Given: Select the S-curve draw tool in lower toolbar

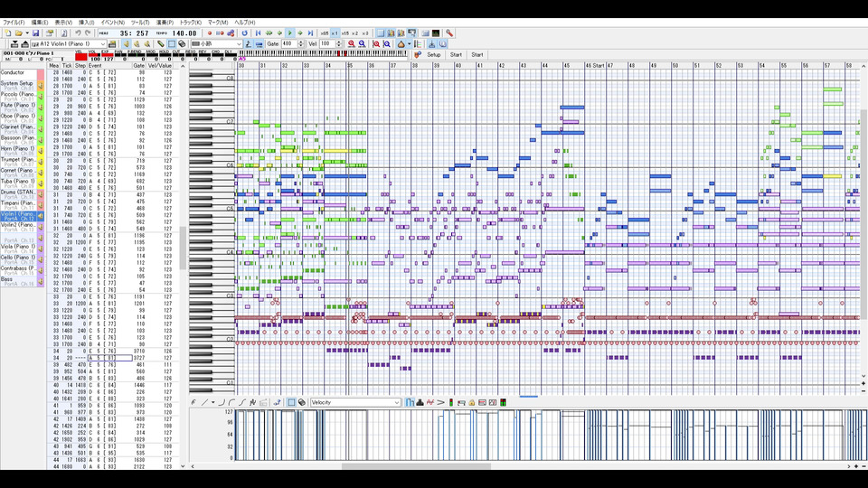Looking at the screenshot, I should (242, 402).
